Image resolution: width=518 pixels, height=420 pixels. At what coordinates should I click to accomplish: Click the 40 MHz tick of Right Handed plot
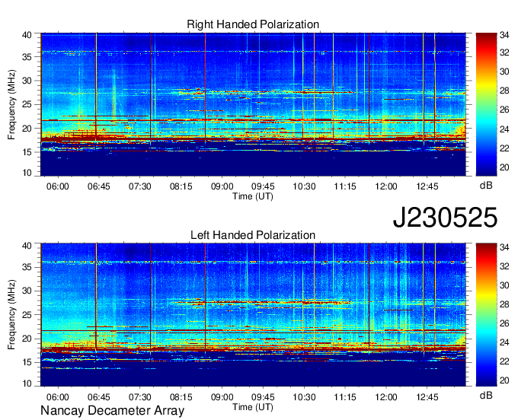(27, 35)
